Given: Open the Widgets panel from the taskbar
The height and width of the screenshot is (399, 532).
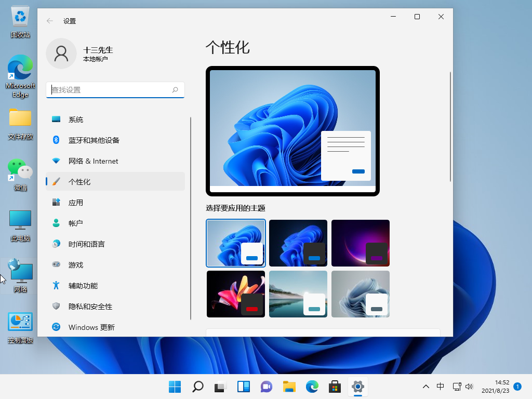Looking at the screenshot, I should tap(243, 387).
